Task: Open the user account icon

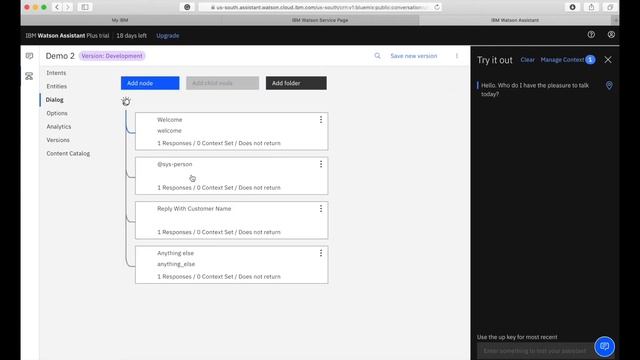Action: pyautogui.click(x=611, y=35)
